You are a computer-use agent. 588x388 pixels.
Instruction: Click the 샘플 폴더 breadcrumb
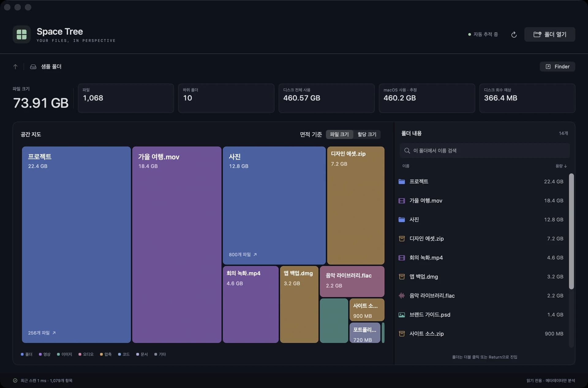51,66
